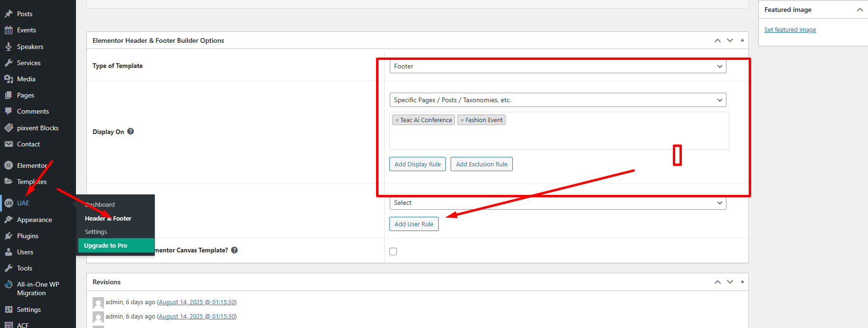Click the Elementor logo icon
This screenshot has height=328, width=868.
click(9, 165)
